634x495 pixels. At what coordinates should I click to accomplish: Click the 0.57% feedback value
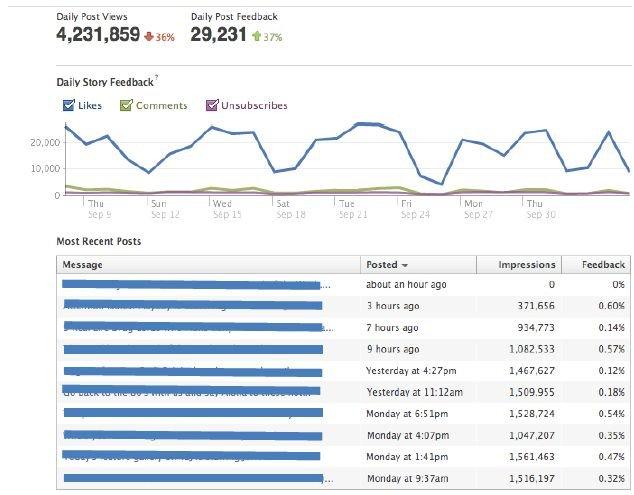[611, 349]
